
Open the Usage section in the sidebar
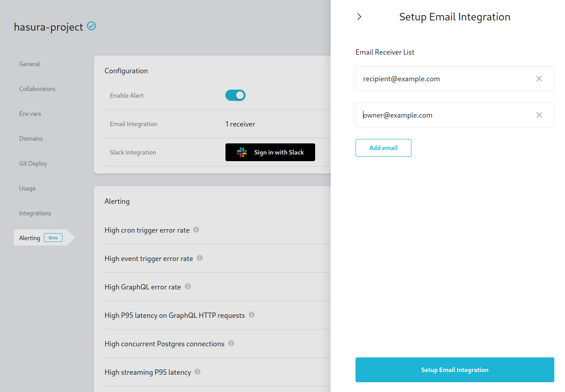27,188
